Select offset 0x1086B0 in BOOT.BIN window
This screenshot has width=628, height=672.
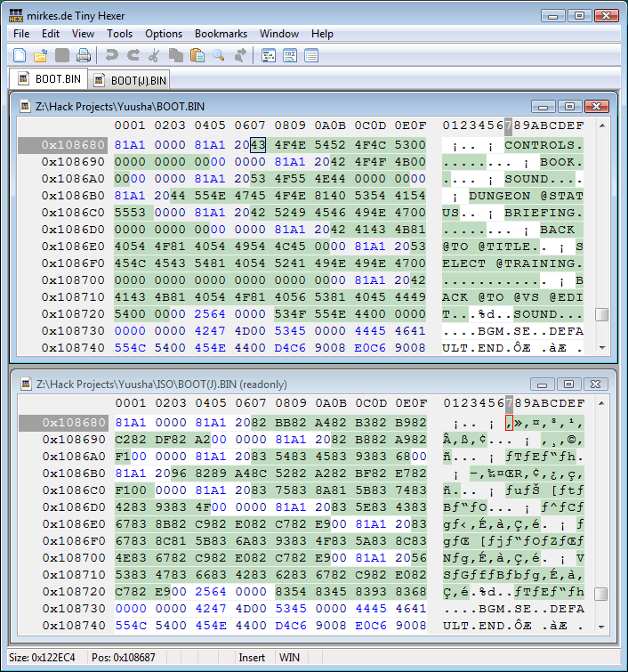73,196
